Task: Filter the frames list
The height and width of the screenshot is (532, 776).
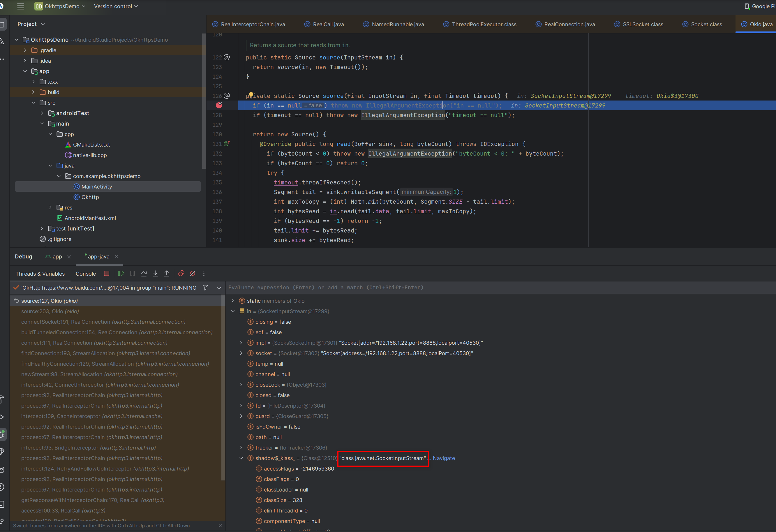Action: click(205, 288)
